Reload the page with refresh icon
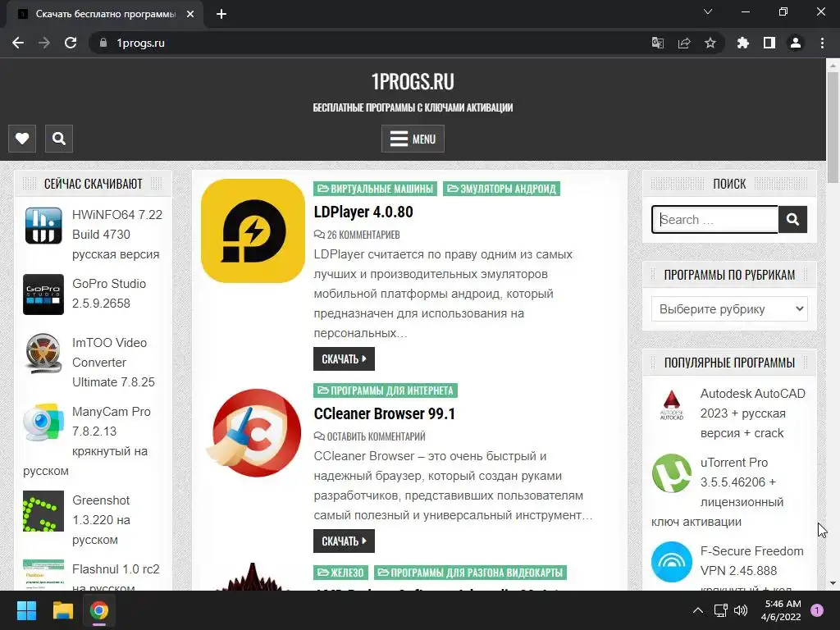Screen dimensions: 840x630 click(71, 43)
